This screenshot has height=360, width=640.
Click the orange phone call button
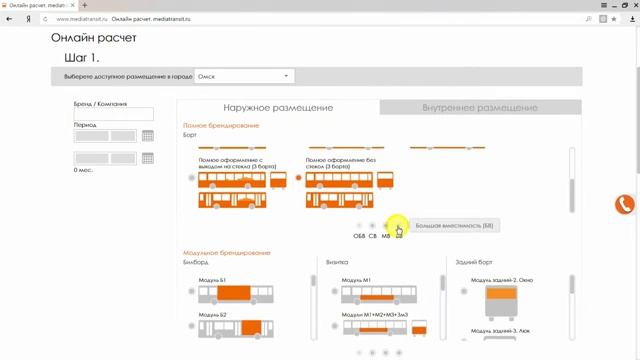pos(625,204)
